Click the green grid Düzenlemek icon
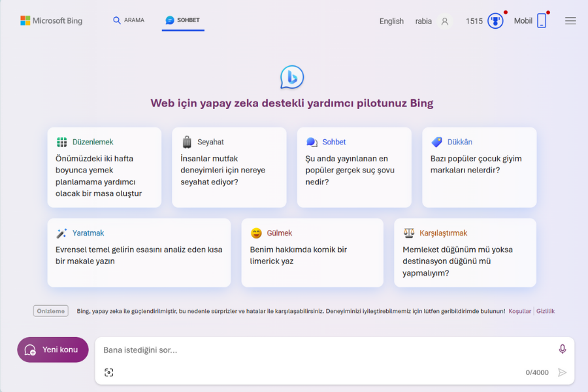 coord(62,142)
